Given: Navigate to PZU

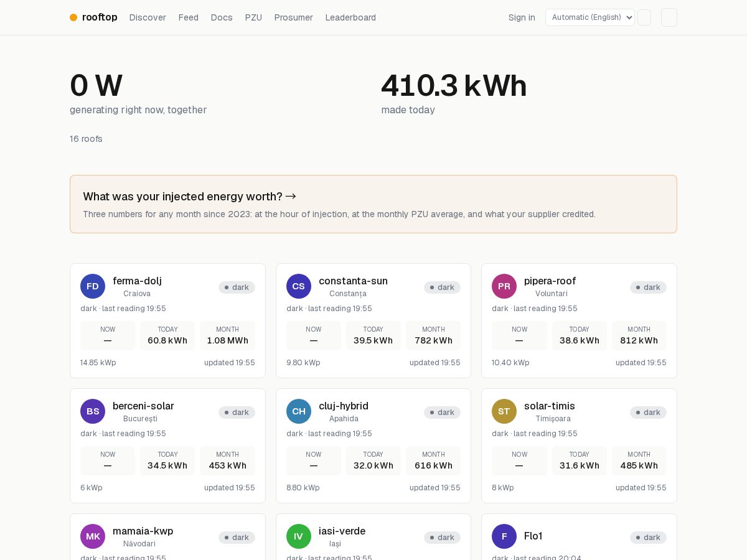Looking at the screenshot, I should click(253, 17).
